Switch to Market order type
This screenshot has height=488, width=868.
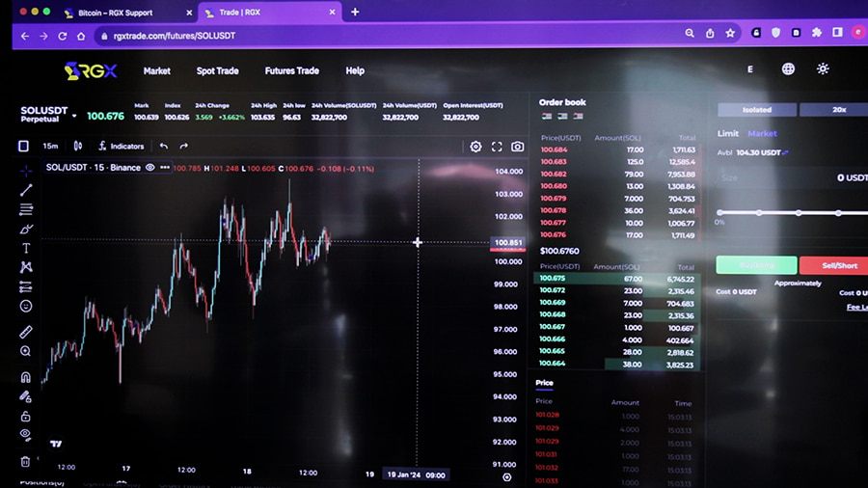(x=762, y=133)
